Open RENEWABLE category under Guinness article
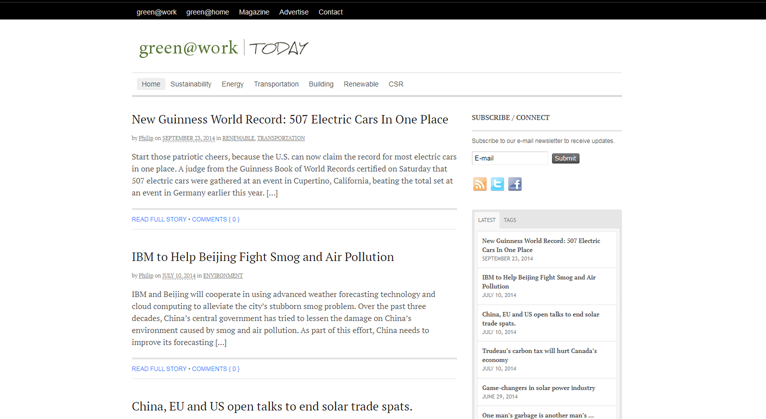The height and width of the screenshot is (419, 766). [x=238, y=138]
